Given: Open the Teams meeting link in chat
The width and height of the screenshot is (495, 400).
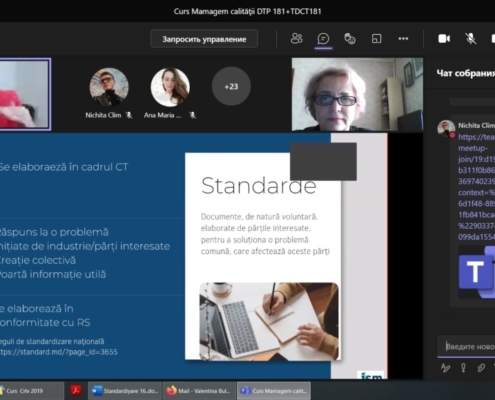Looking at the screenshot, I should tap(476, 187).
